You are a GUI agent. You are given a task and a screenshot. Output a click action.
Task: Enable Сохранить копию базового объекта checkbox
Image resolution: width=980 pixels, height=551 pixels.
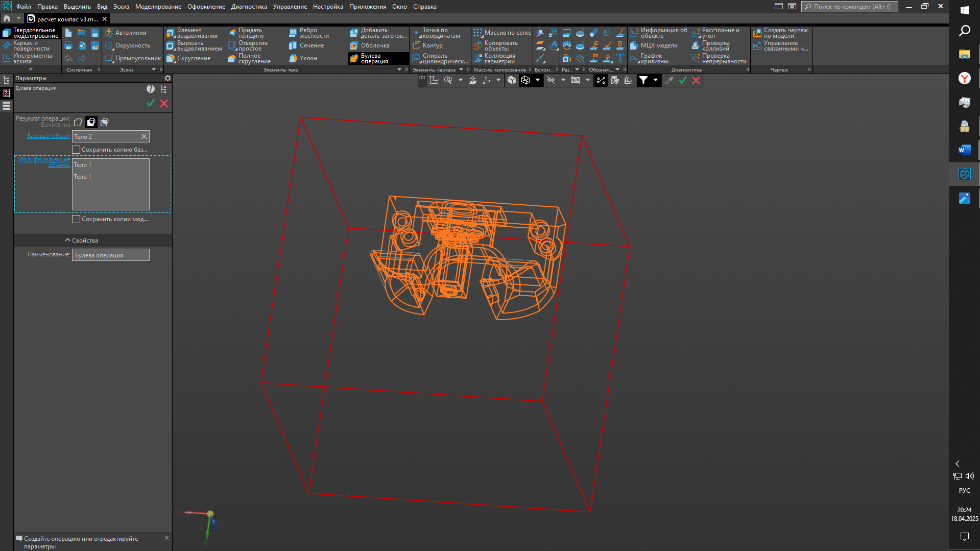pyautogui.click(x=76, y=150)
